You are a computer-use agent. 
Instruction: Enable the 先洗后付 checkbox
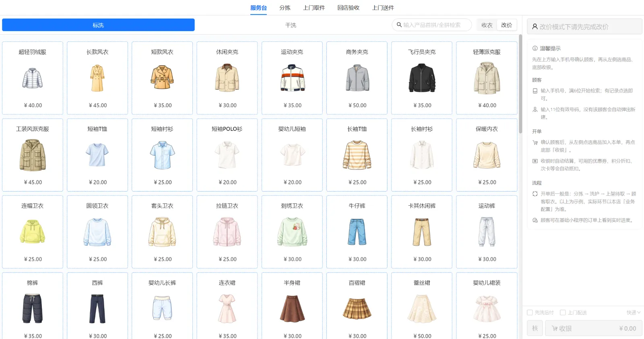pyautogui.click(x=530, y=312)
